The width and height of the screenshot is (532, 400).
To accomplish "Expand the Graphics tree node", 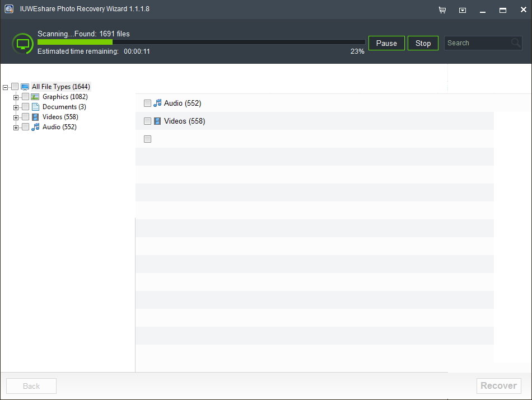I will click(16, 98).
